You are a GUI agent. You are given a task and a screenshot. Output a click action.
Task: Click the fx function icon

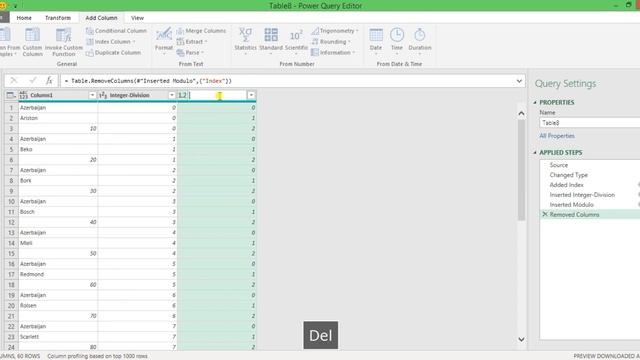[49, 80]
